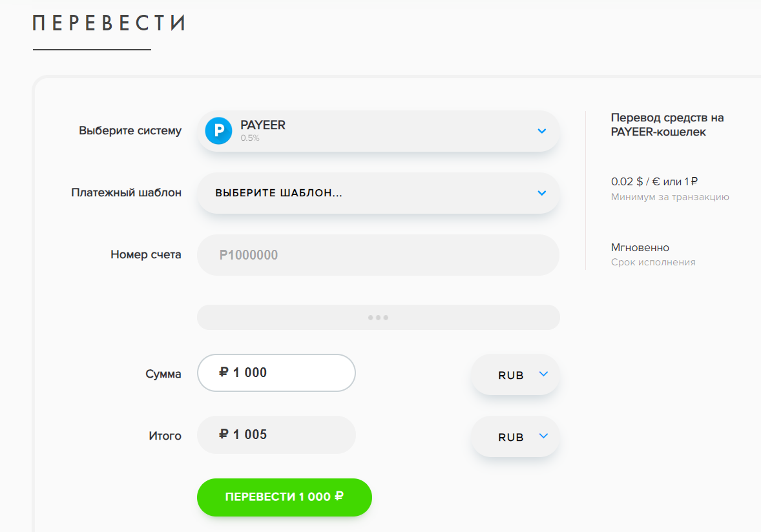Click the Выберите систему label
Viewport: 761px width, 532px height.
tap(130, 130)
